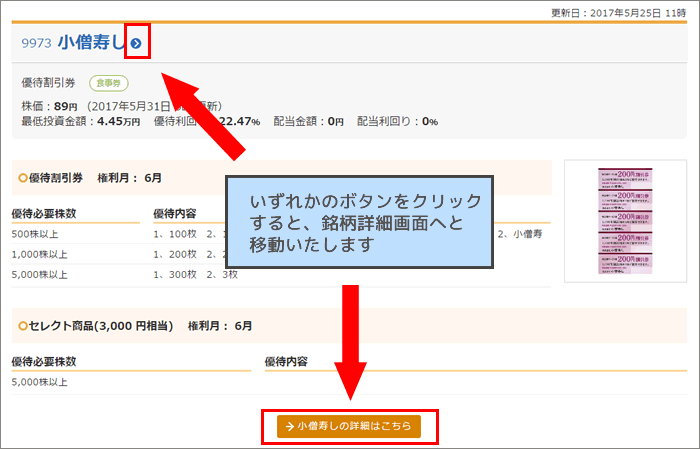Click the 優待割引券 label next to 食事券
700x449 pixels.
pos(49,83)
